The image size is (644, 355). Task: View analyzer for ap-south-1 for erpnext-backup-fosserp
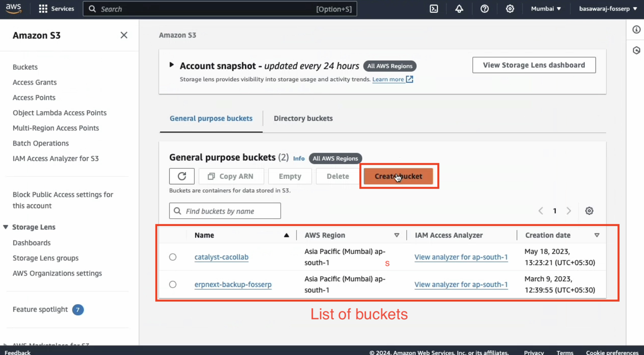(461, 285)
